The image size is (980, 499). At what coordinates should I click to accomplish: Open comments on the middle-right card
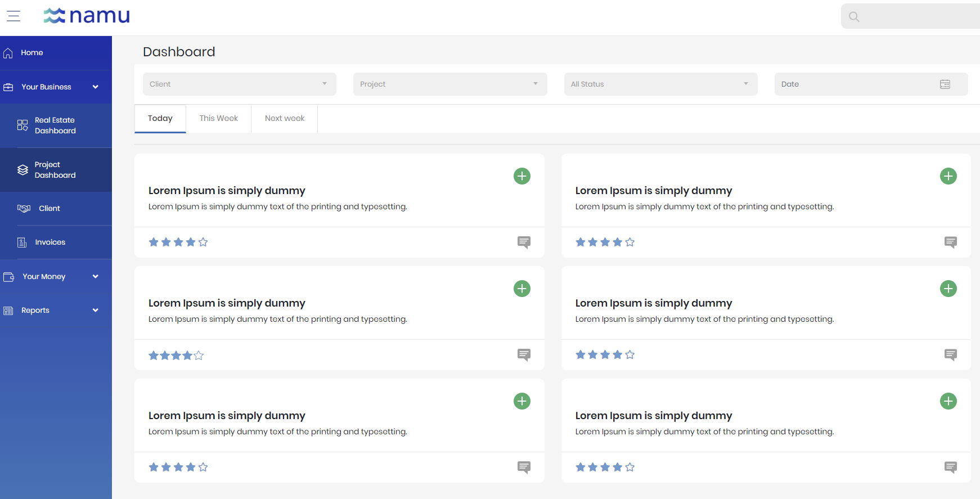[951, 355]
